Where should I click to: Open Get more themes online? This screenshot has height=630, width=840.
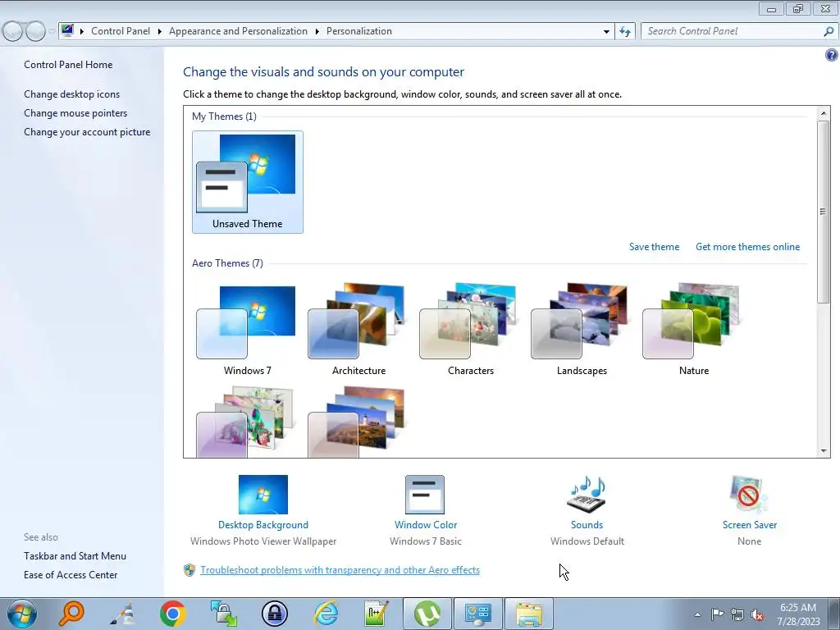[747, 247]
